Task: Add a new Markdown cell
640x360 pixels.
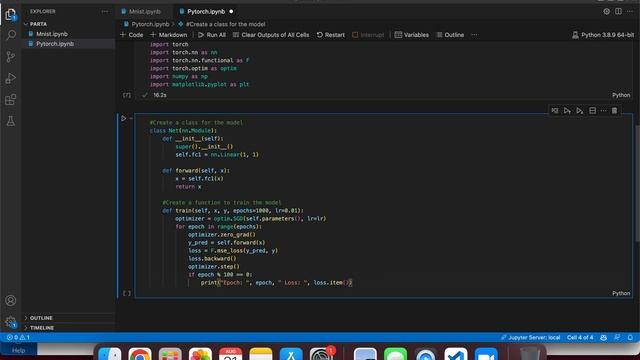Action: [169, 35]
